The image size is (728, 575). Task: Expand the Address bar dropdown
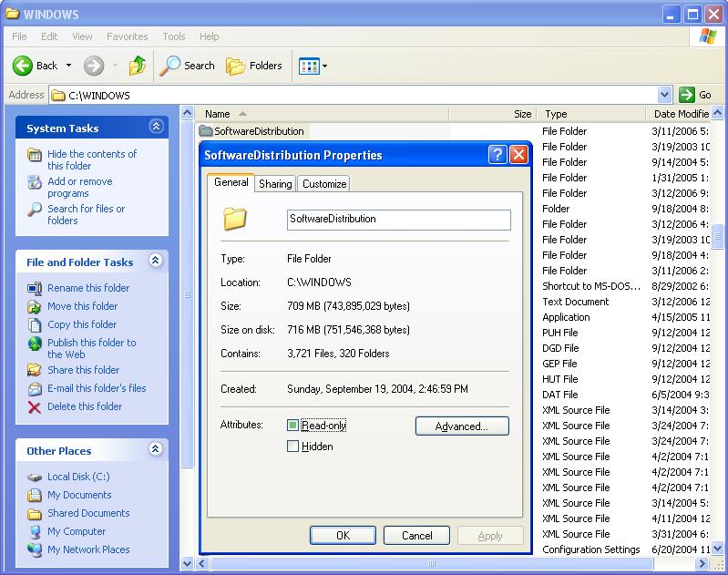[664, 95]
